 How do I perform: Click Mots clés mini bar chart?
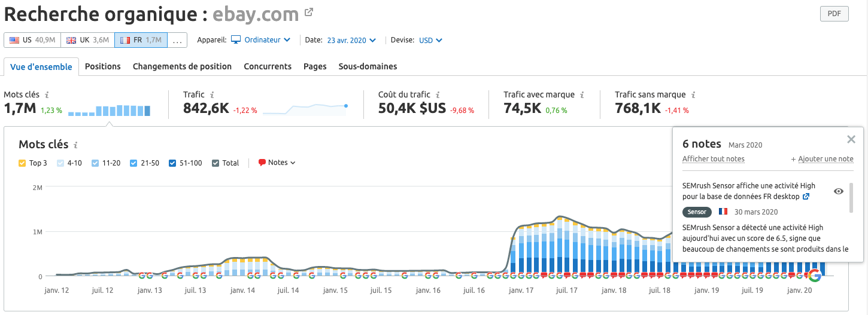(x=109, y=111)
